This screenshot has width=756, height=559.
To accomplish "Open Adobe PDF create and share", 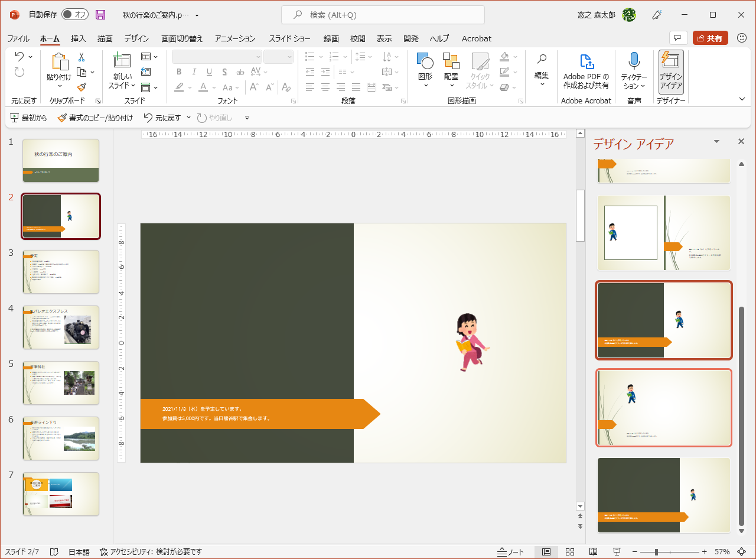I will (x=586, y=72).
